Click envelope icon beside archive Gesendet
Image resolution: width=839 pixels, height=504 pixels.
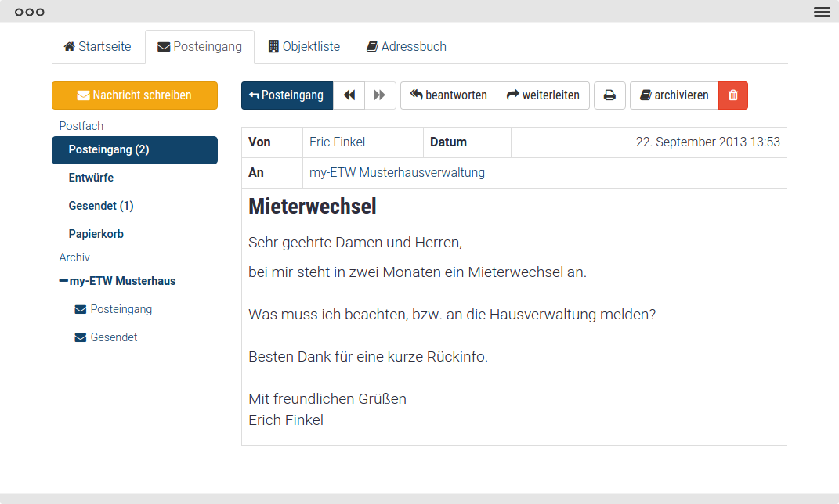coord(80,338)
